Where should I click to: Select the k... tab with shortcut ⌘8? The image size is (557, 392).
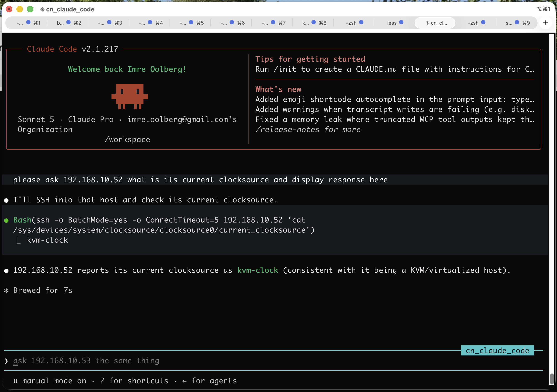click(314, 23)
